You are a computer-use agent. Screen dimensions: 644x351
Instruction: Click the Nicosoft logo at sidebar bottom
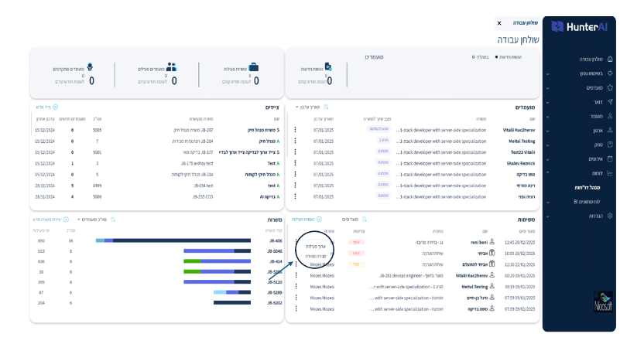(603, 302)
